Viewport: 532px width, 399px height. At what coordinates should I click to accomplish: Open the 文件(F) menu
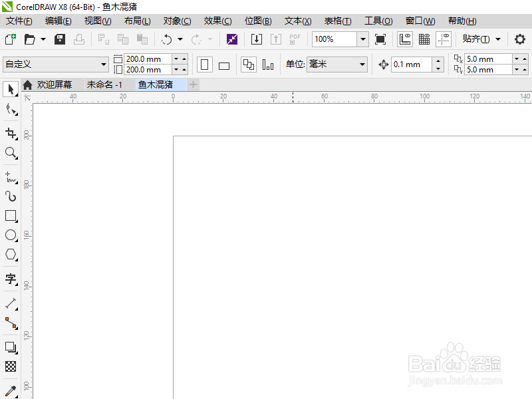[x=19, y=21]
